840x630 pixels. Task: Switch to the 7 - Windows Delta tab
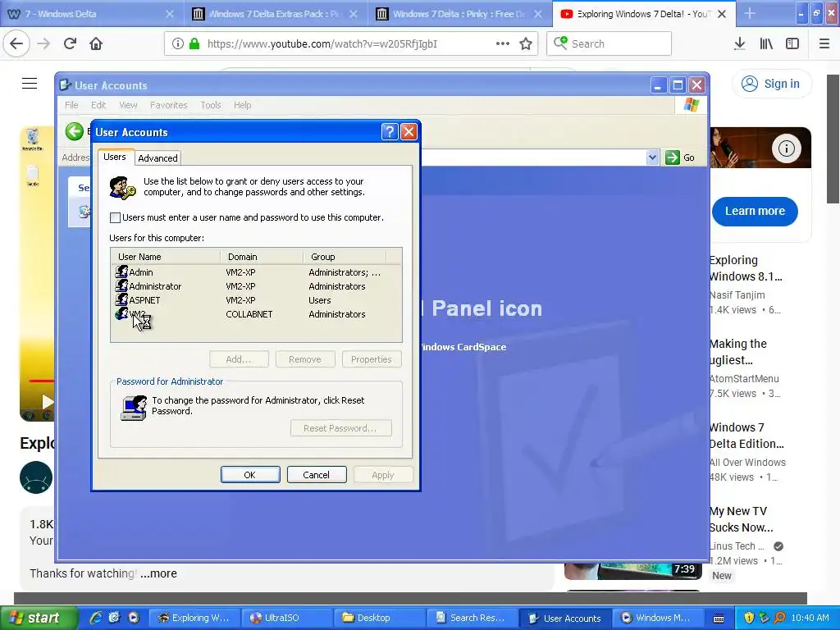[92, 14]
